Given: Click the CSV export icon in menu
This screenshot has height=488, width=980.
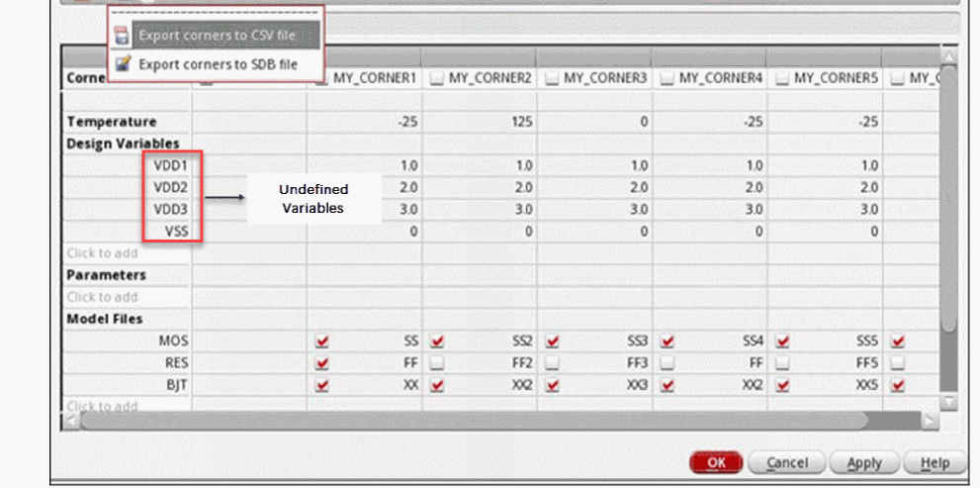Looking at the screenshot, I should pos(123,35).
